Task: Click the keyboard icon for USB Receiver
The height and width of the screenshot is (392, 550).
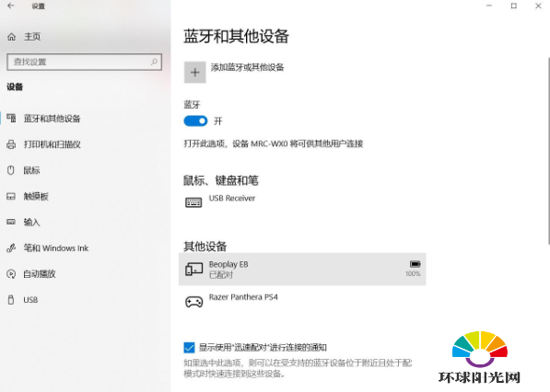Action: coord(193,202)
